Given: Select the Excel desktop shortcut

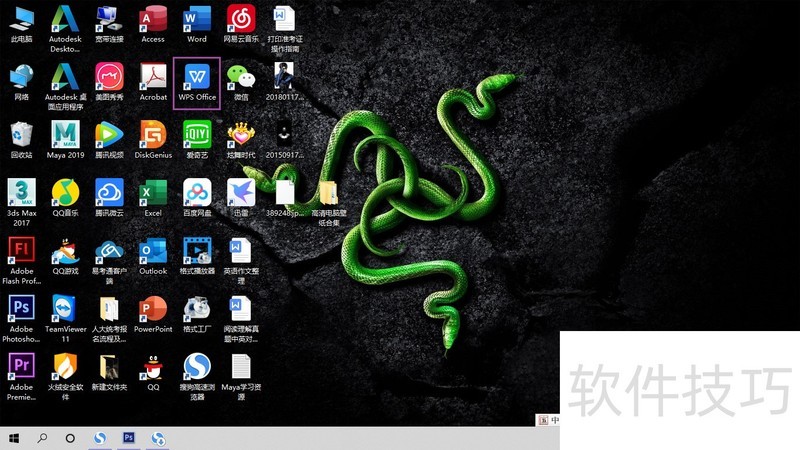Looking at the screenshot, I should coord(153,198).
